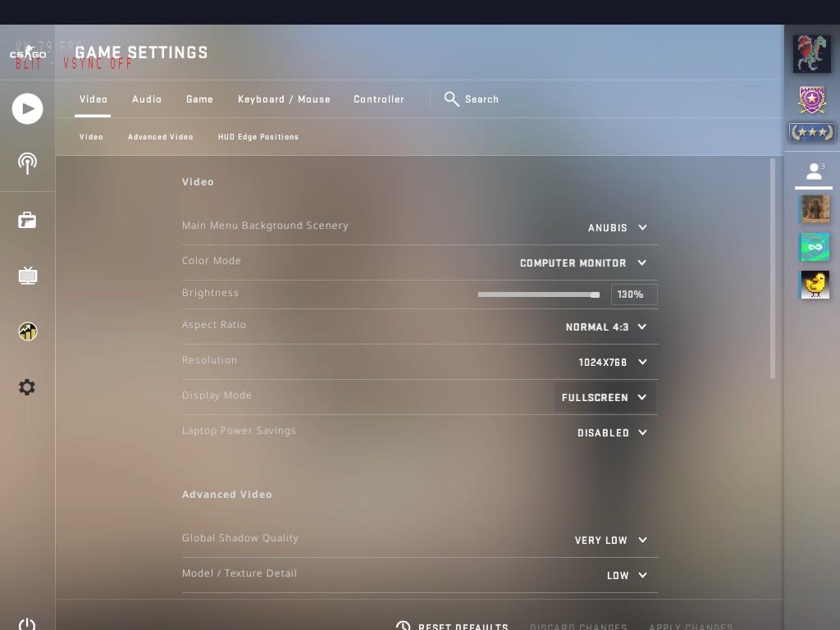Select the green infinity friend avatar

815,247
